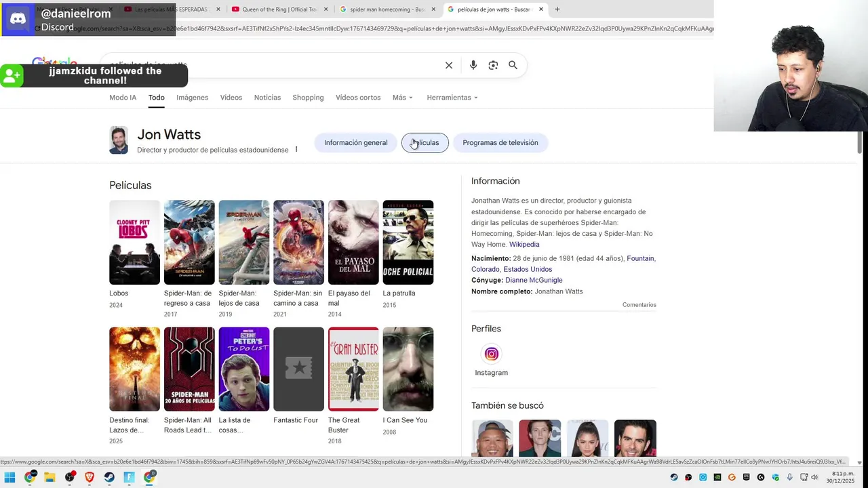Open the Fantastic Four placeholder poster

click(x=298, y=369)
